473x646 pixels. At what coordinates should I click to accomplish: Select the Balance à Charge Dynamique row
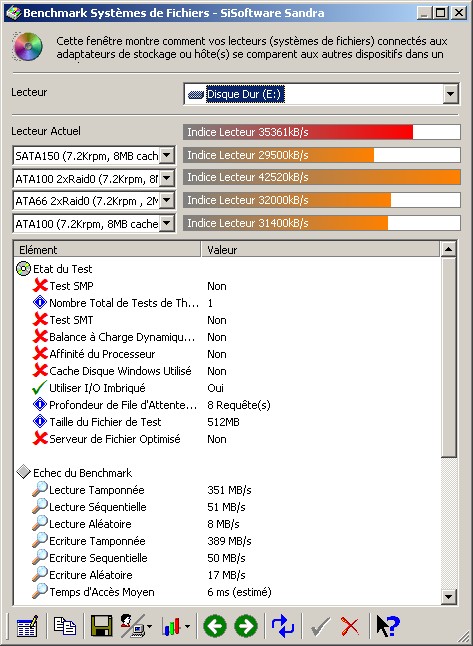pyautogui.click(x=227, y=337)
